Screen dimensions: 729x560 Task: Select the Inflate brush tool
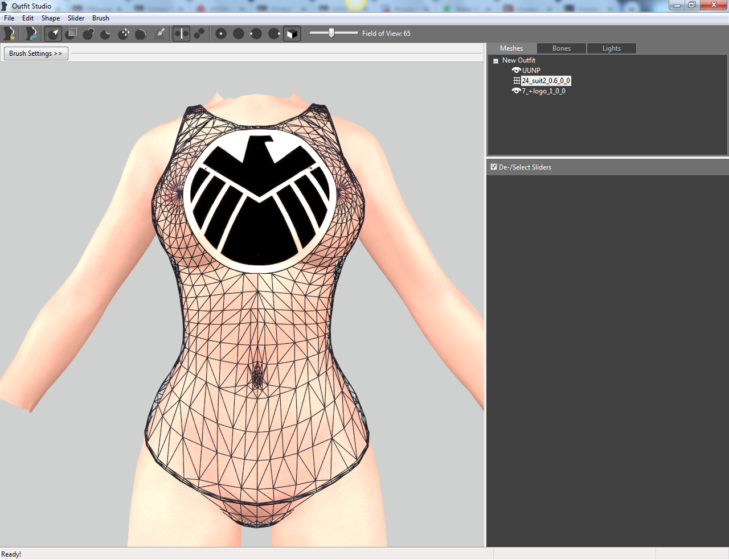88,34
